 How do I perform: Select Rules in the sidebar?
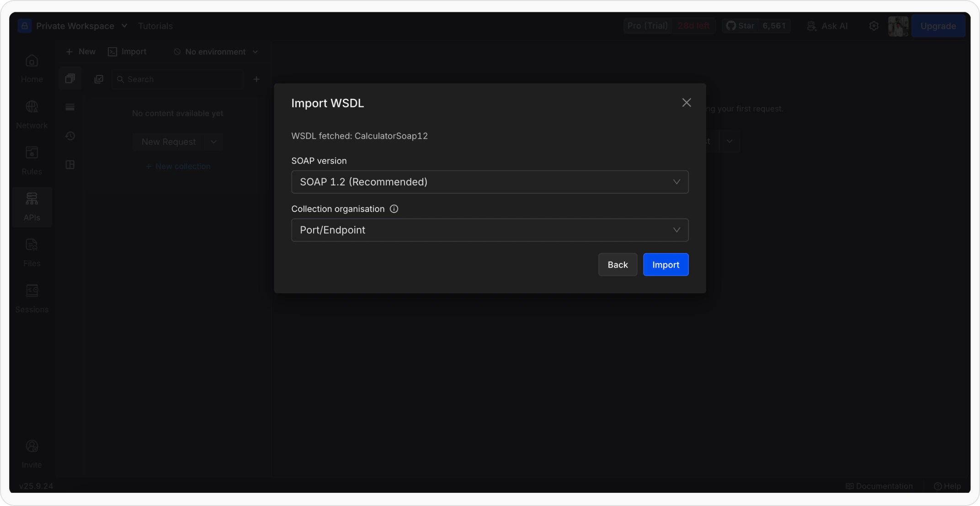[x=32, y=160]
